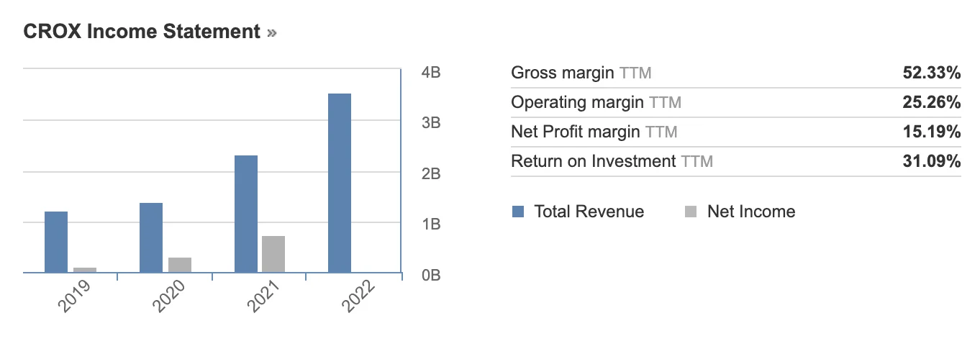Select the 2022 Total Revenue bar
The height and width of the screenshot is (354, 980).
click(x=340, y=183)
